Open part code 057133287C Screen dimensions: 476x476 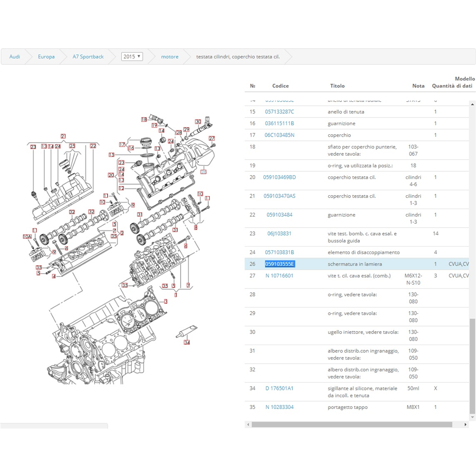click(x=279, y=112)
